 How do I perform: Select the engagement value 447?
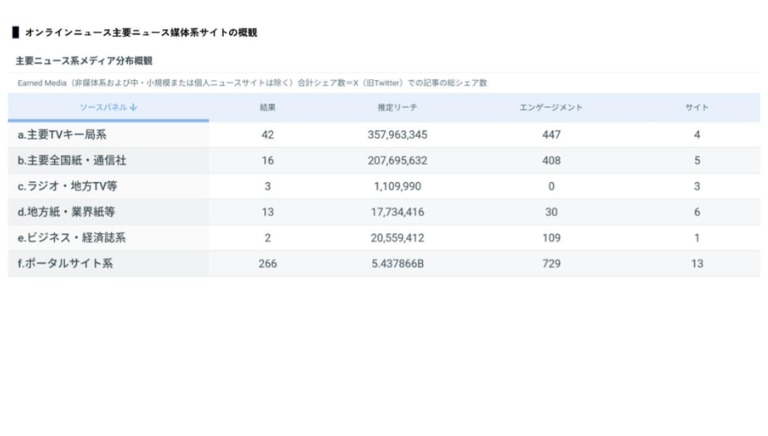551,135
